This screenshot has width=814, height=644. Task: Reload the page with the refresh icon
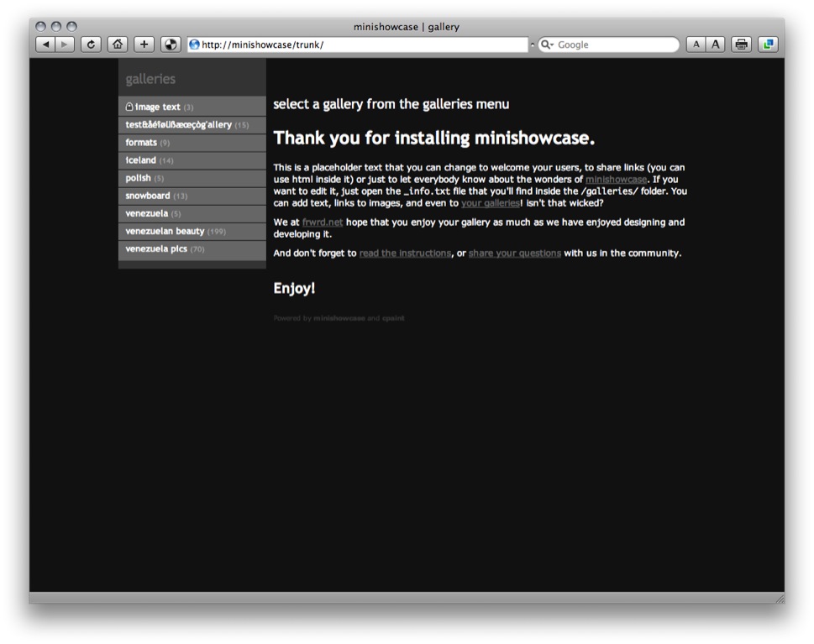(91, 45)
